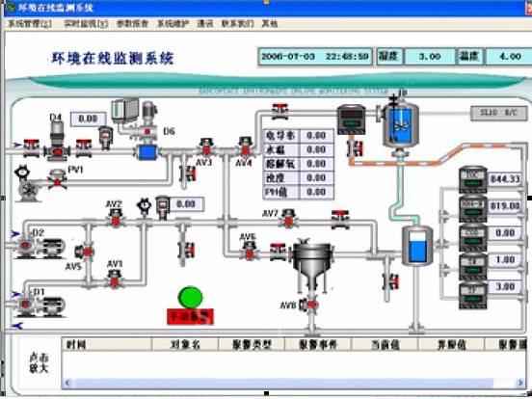Click the alarm table right scroll arrow
The height and width of the screenshot is (399, 532).
[x=520, y=383]
